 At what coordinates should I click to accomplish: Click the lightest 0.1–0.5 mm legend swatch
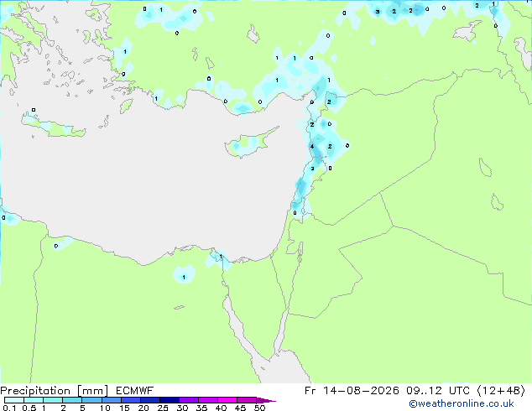pyautogui.click(x=14, y=400)
